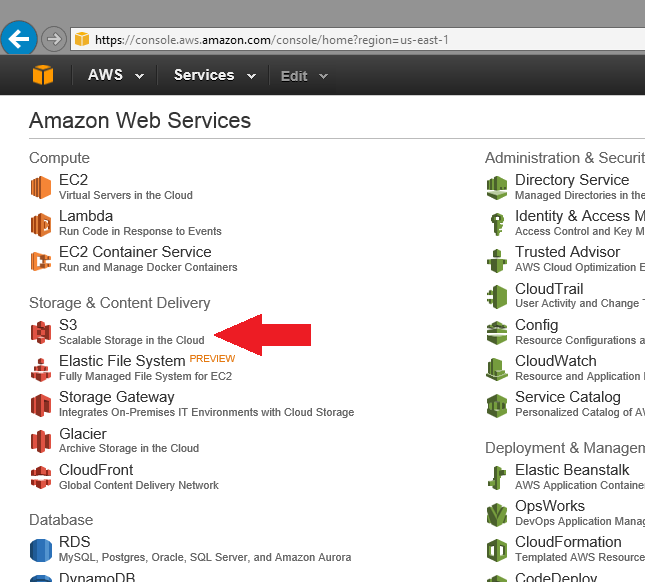This screenshot has width=645, height=582.
Task: Click the EC2 Container Service icon
Action: click(x=41, y=261)
